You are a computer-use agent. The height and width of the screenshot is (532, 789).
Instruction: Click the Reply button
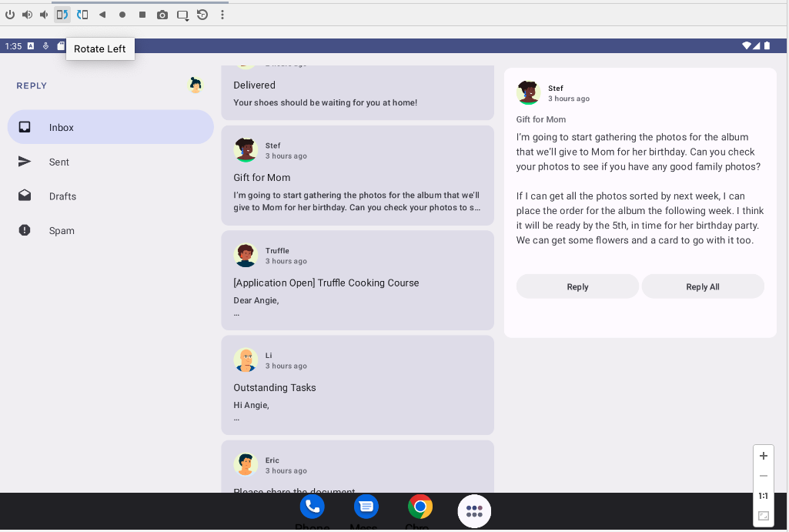click(577, 286)
